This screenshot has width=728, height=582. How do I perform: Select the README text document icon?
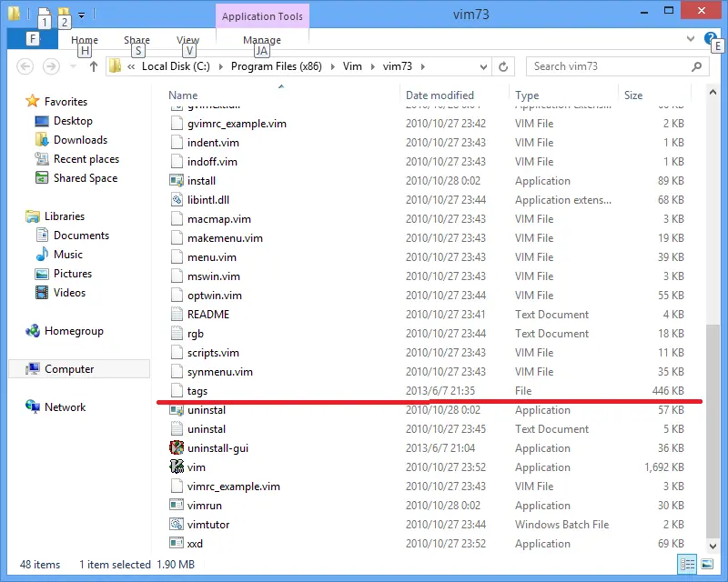(x=177, y=315)
